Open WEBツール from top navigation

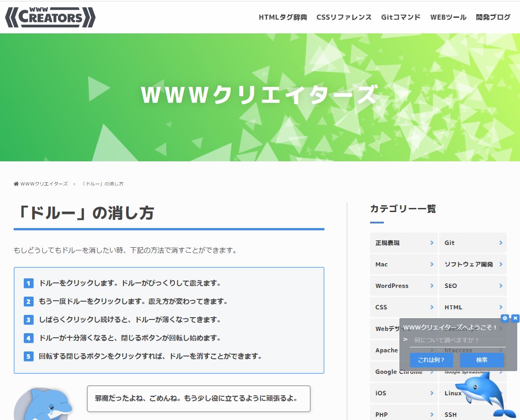tap(448, 17)
